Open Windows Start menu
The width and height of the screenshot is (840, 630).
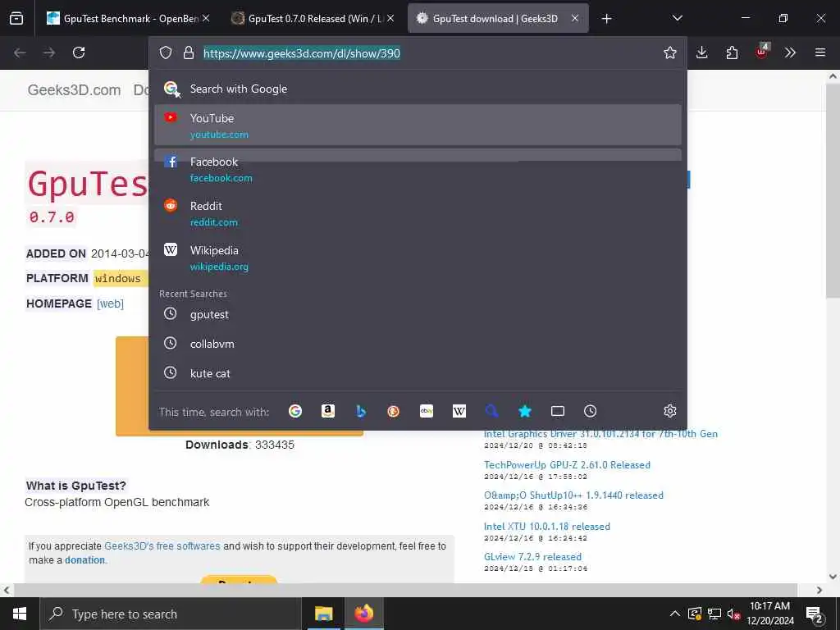click(20, 614)
